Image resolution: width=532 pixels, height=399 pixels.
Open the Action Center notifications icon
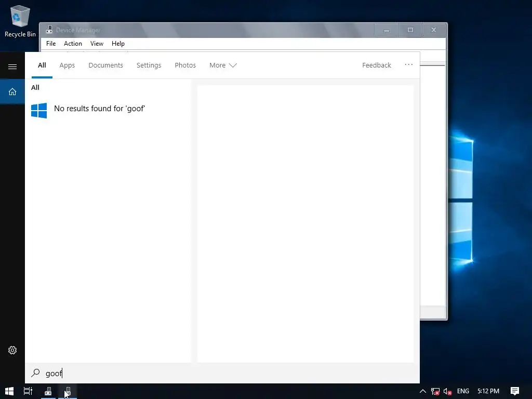(x=515, y=391)
